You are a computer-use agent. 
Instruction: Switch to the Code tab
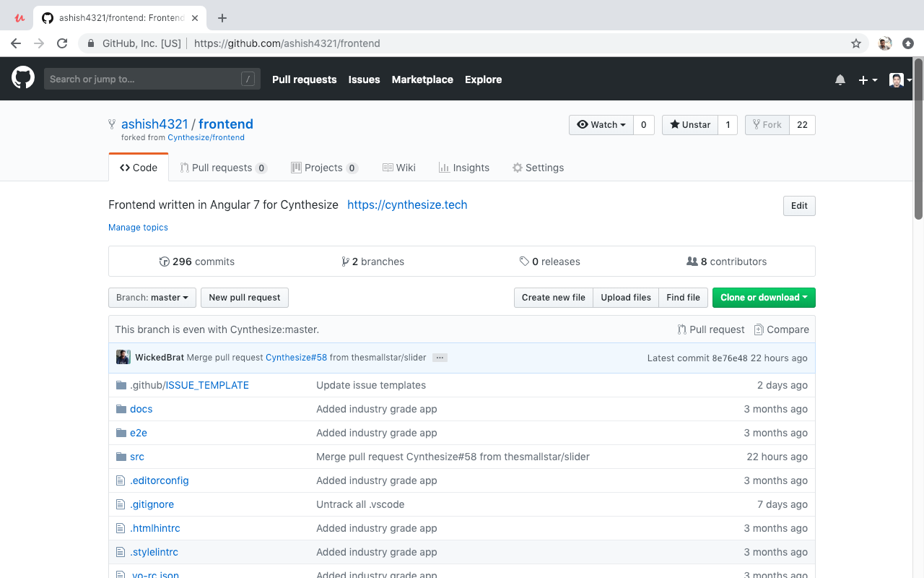(139, 168)
